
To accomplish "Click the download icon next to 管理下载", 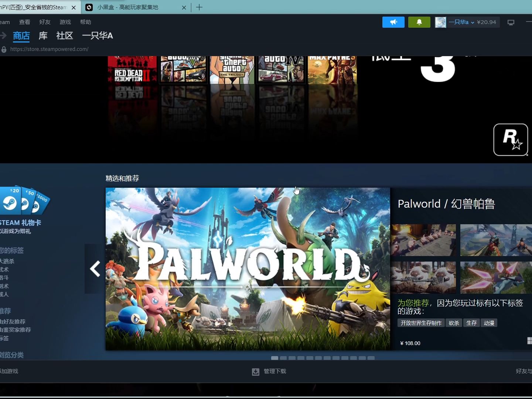I will click(256, 372).
